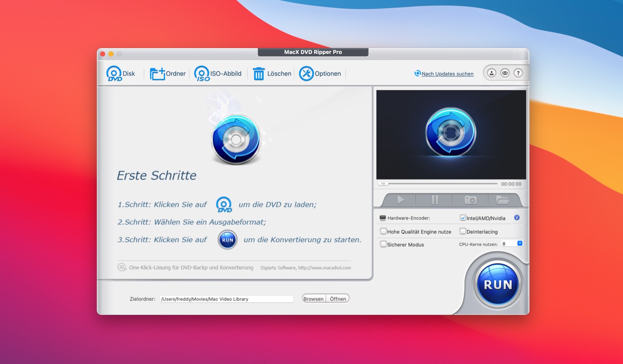This screenshot has width=623, height=364.
Task: Click the user account icon
Action: tap(491, 73)
